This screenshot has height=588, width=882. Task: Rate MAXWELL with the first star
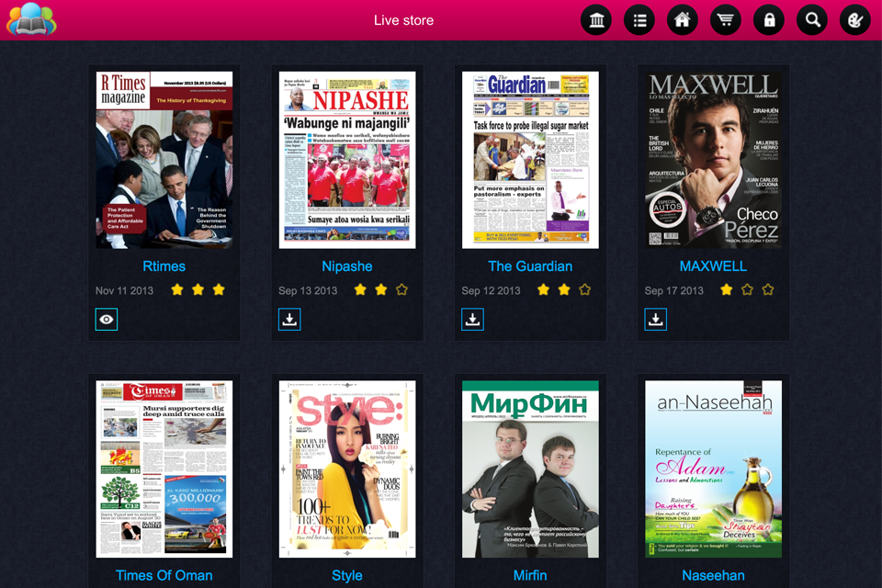(x=726, y=289)
